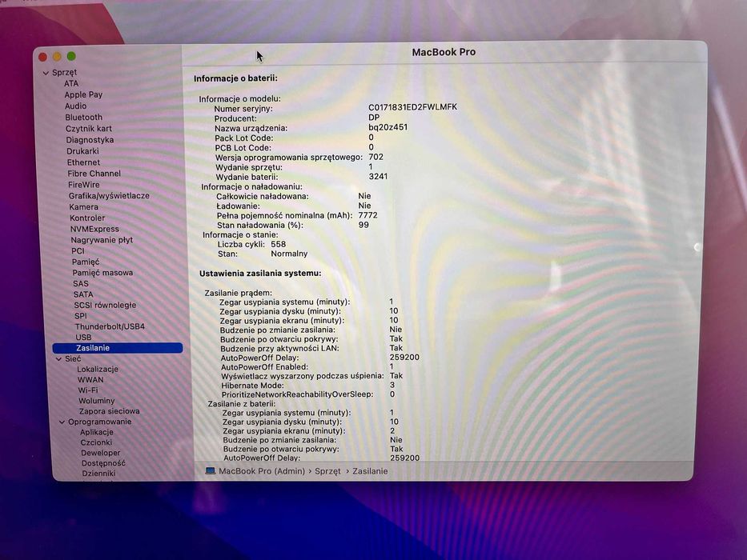The image size is (747, 560).
Task: Select Aplikacje under Oprogramowanie
Action: click(x=97, y=432)
